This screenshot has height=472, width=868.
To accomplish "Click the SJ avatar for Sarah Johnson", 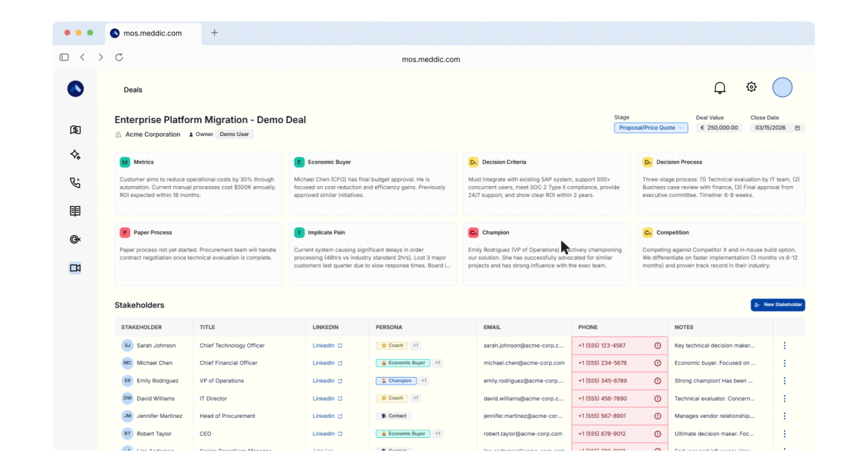I will [x=127, y=345].
